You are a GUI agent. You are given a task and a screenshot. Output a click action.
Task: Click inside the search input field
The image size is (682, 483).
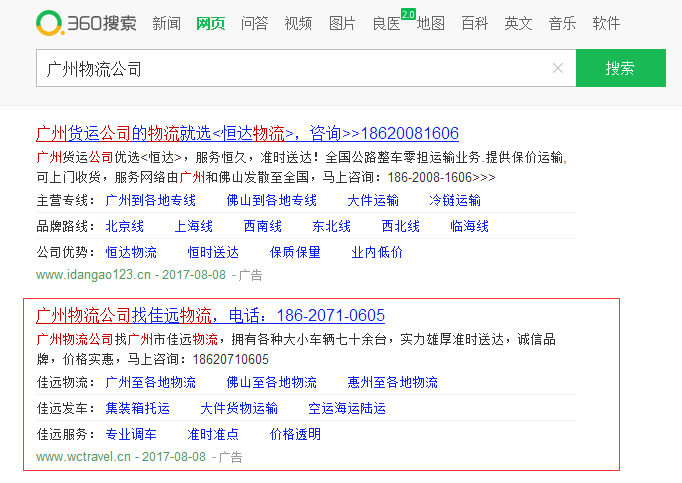coord(290,68)
